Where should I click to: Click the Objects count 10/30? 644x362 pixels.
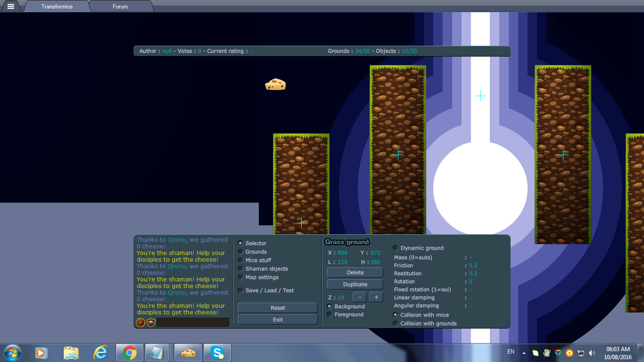409,51
